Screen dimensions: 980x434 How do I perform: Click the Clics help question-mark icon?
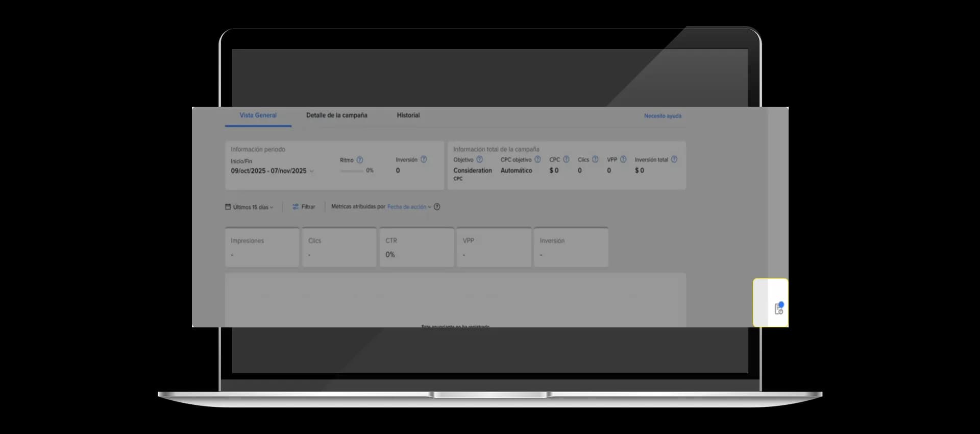click(x=595, y=159)
